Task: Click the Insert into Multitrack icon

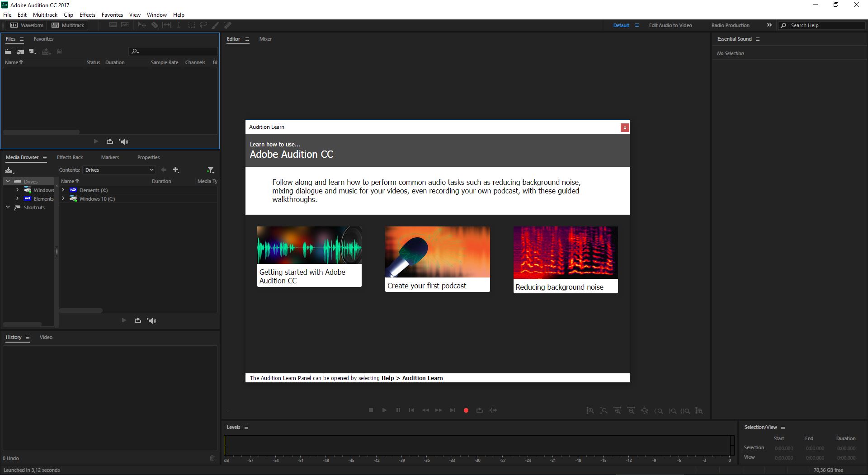Action: click(x=46, y=52)
